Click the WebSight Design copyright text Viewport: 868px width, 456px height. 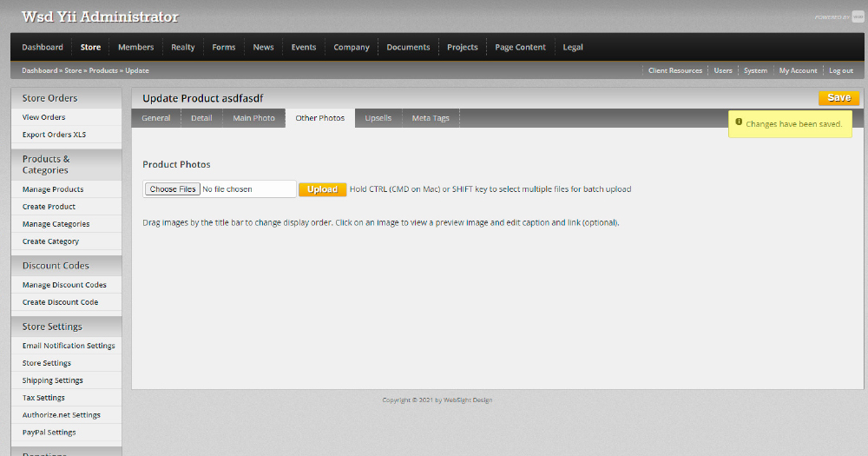[x=437, y=400]
